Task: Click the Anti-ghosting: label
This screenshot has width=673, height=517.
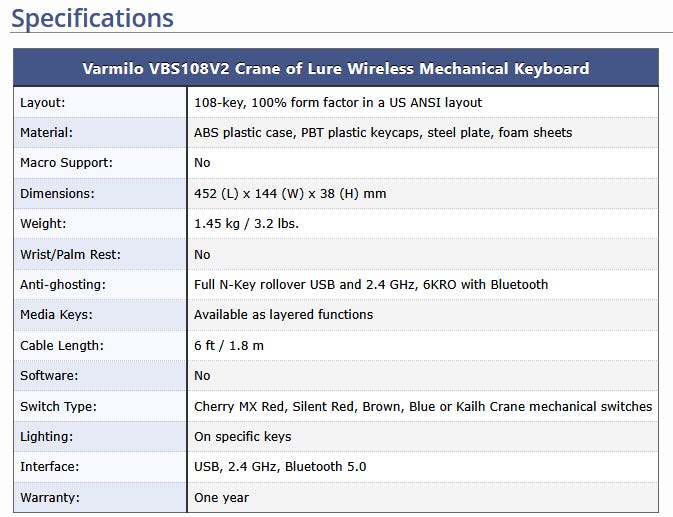Action: 63,284
